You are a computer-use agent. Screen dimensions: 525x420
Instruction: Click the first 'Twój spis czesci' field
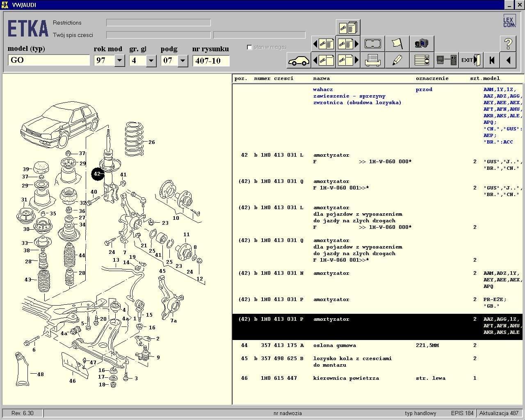click(x=158, y=35)
